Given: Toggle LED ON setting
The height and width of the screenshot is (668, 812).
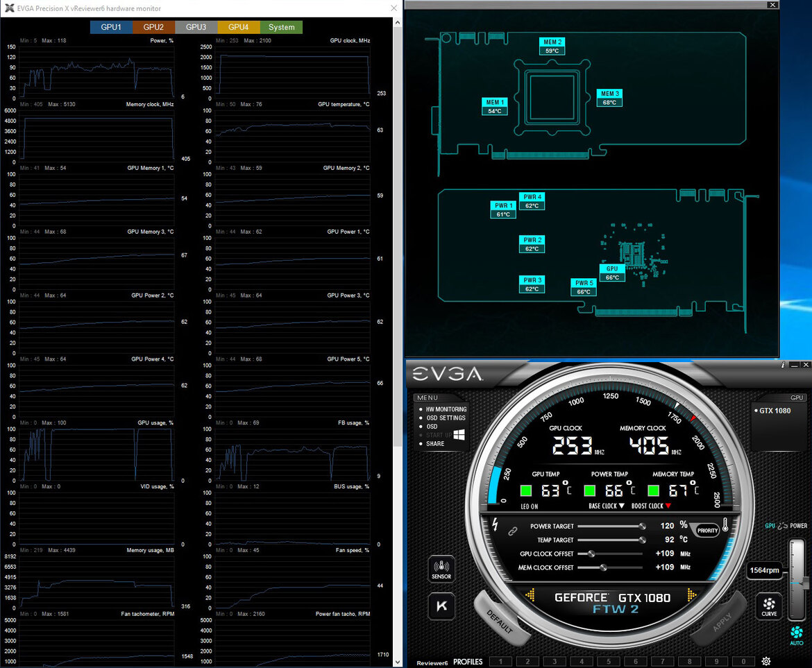Looking at the screenshot, I should coord(530,506).
